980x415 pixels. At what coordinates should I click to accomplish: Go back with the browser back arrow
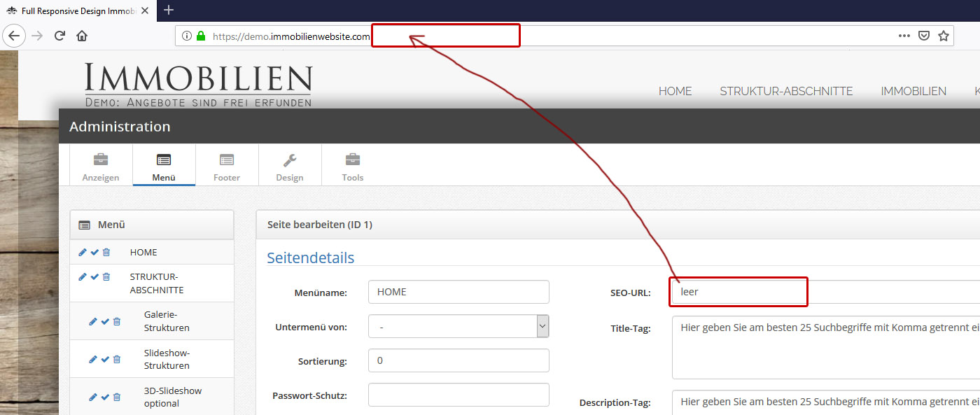coord(14,36)
